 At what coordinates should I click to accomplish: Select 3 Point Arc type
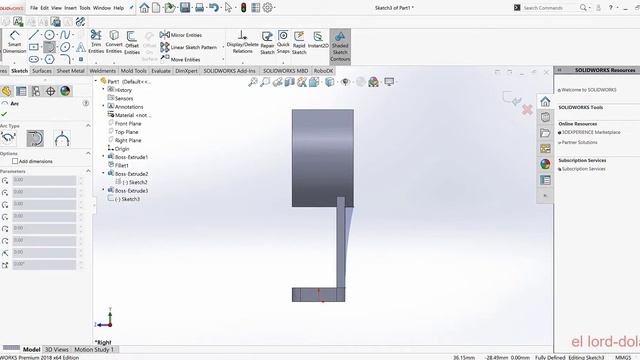[x=62, y=138]
